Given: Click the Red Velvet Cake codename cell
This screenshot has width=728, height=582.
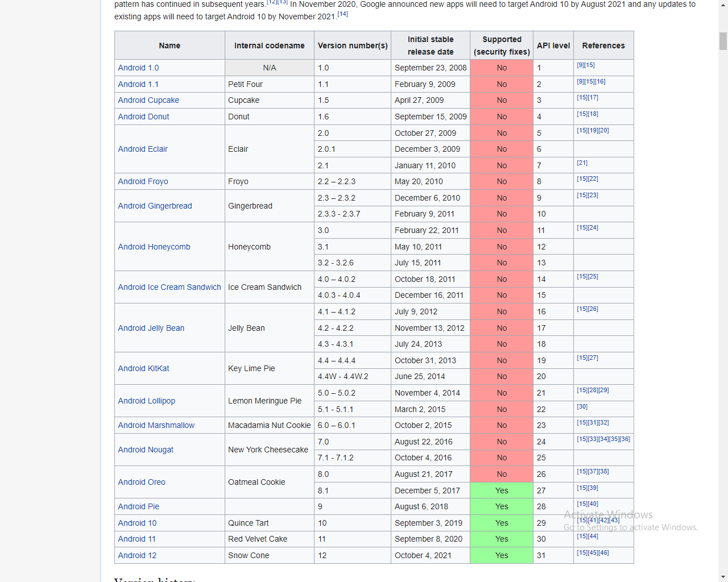Looking at the screenshot, I should pos(270,539).
